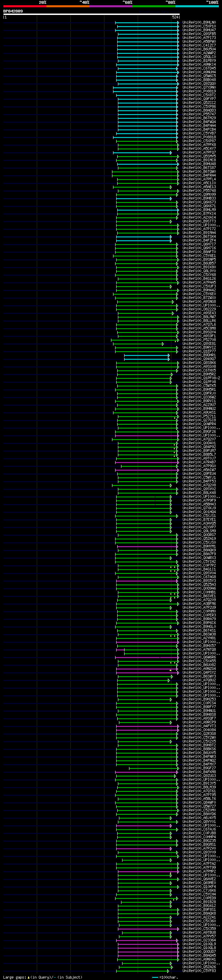The height and width of the screenshot is (980, 222).
Task: Select hit label UniRef100_Q27GI8
Action: pos(199,420)
